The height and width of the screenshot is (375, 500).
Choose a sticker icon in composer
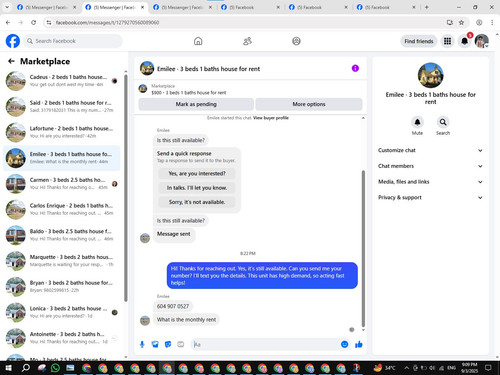[x=168, y=344]
